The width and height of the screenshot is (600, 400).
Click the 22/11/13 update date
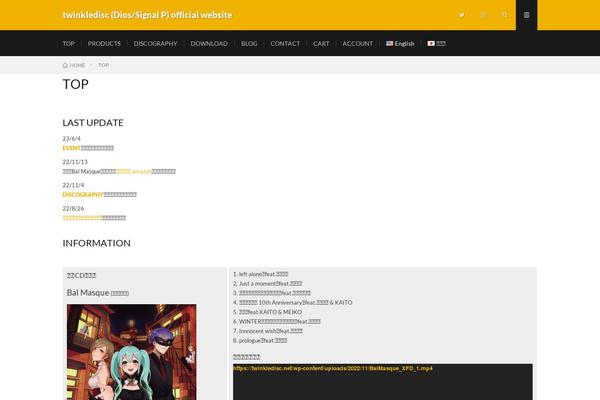(75, 162)
